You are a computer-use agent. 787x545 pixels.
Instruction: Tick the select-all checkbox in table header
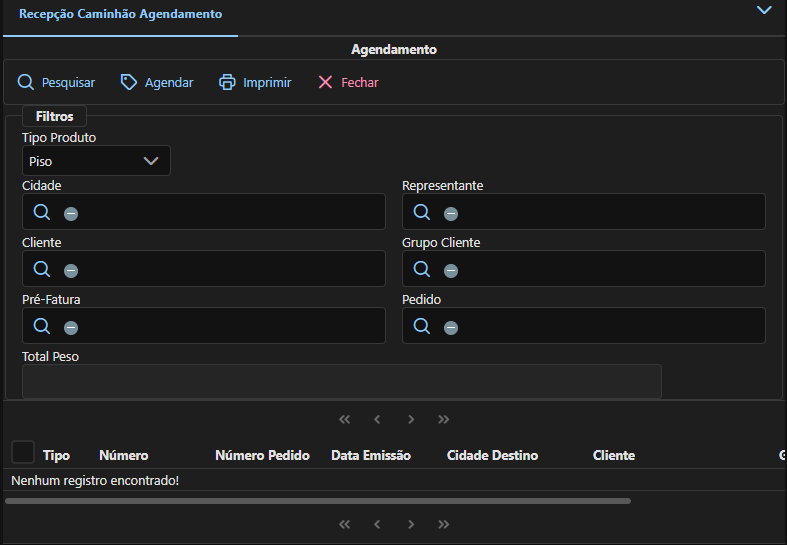(x=23, y=452)
